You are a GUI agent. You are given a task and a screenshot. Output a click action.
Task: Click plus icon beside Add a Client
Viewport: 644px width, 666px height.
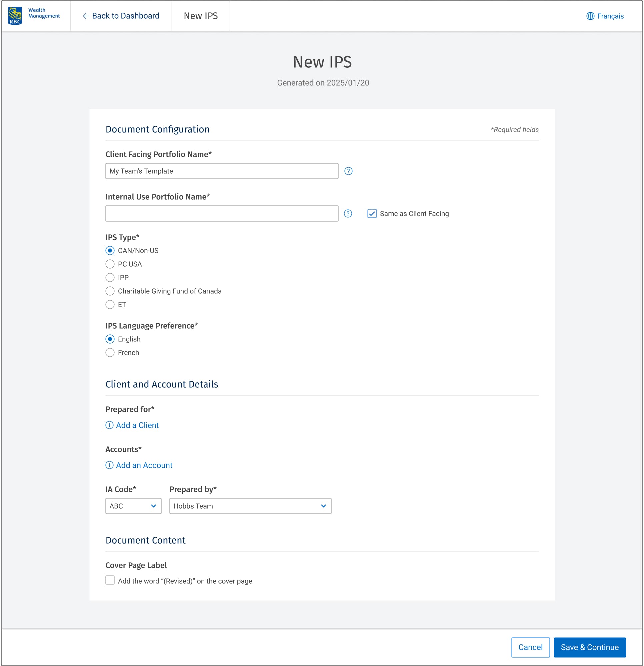[109, 425]
